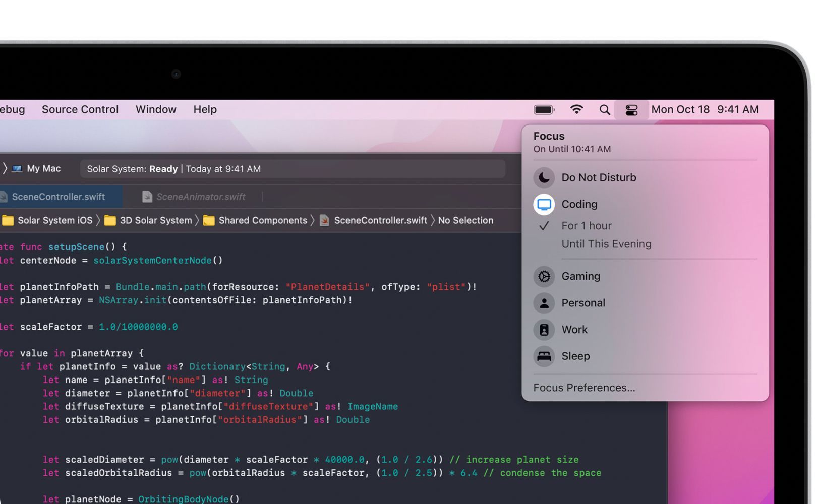
Task: Click the Mon Oct 18 9:41 AM clock
Action: 705,109
